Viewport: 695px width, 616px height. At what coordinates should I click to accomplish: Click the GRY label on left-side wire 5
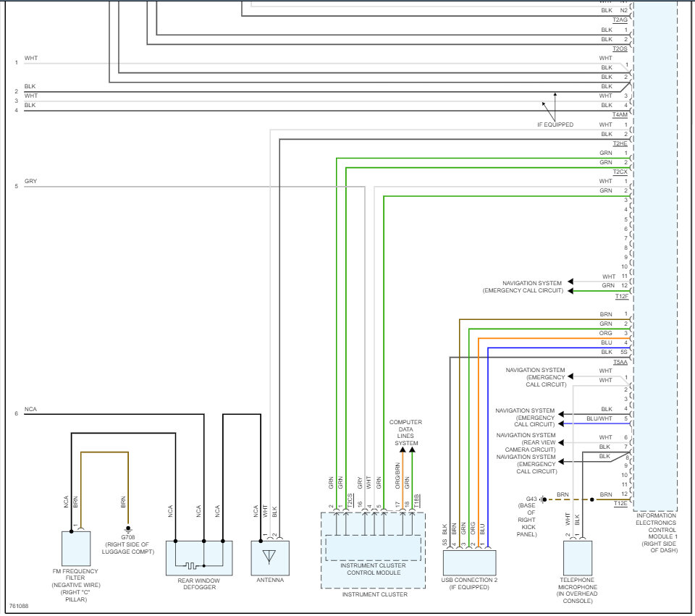(30, 181)
